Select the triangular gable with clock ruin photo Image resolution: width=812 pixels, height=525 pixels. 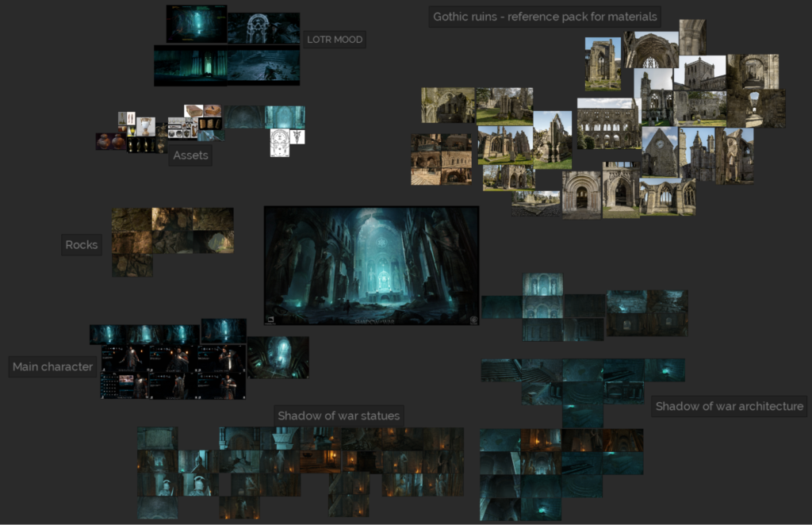pos(660,152)
